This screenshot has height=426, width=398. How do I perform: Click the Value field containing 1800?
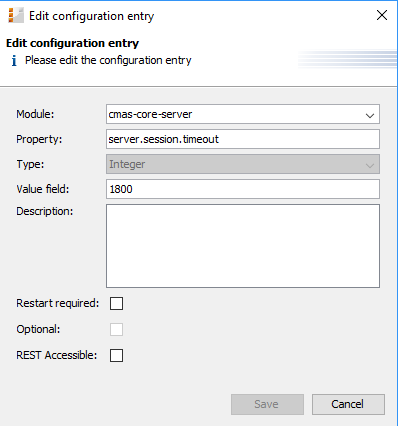[243, 189]
